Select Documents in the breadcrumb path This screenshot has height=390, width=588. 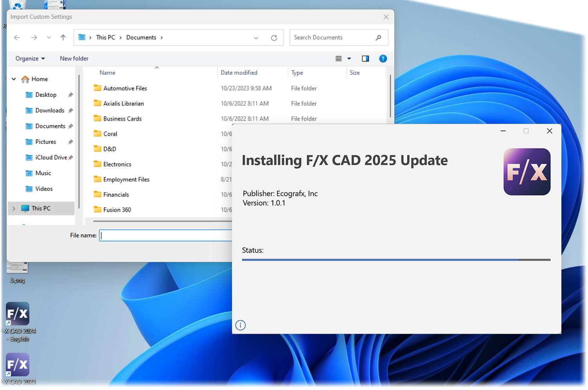coord(141,37)
